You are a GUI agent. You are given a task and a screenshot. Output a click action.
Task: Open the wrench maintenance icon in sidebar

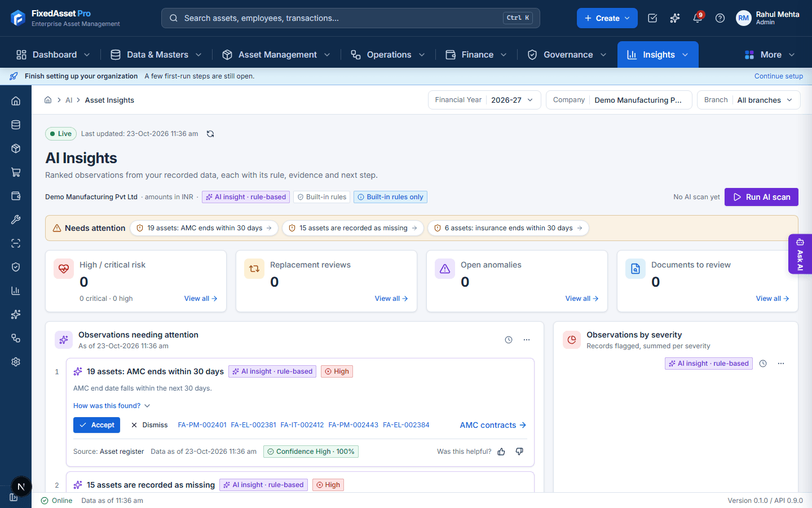click(16, 220)
